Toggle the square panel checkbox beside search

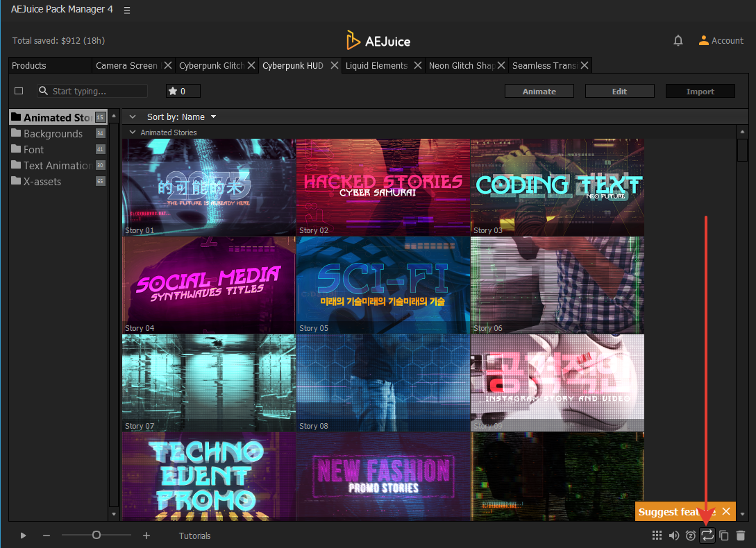pos(19,91)
